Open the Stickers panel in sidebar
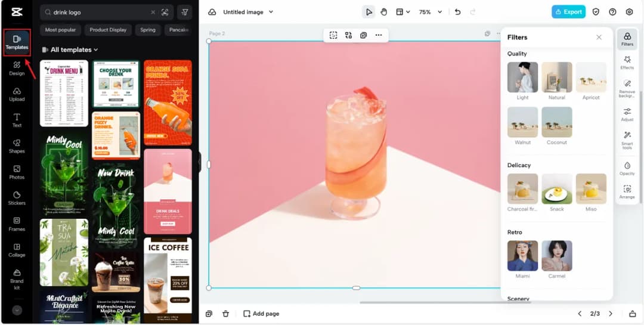The height and width of the screenshot is (325, 644). [x=17, y=198]
